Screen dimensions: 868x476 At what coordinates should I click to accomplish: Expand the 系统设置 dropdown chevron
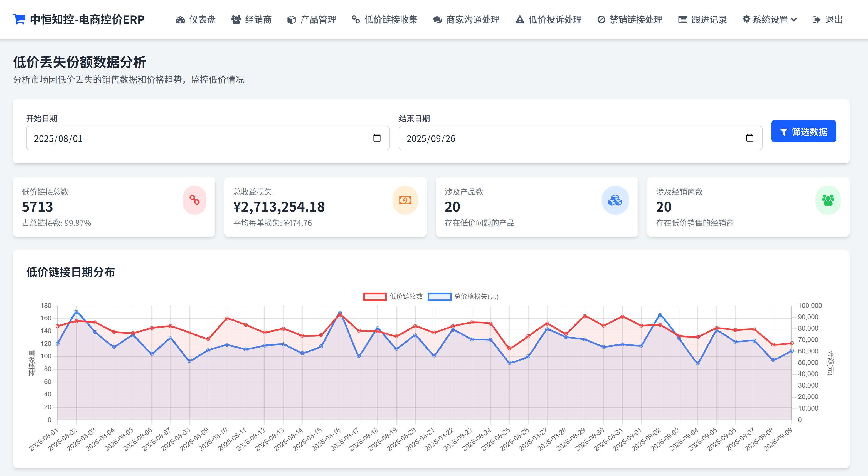tap(794, 19)
